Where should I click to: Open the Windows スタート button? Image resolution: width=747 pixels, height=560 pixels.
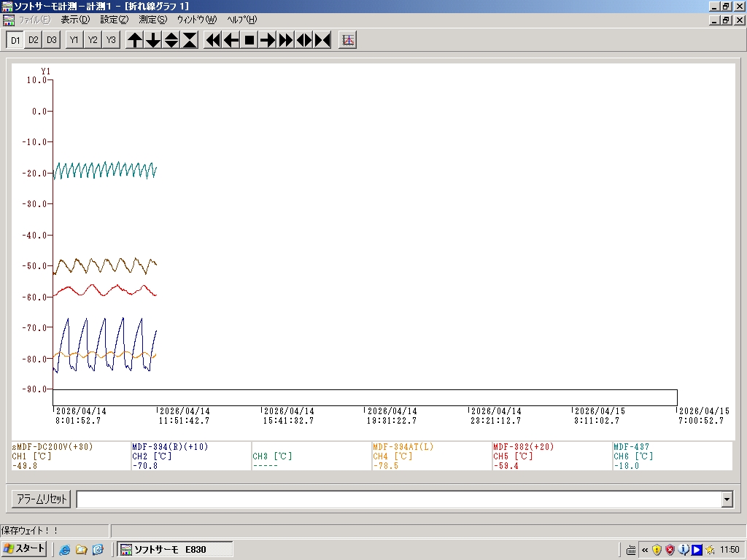pyautogui.click(x=24, y=549)
